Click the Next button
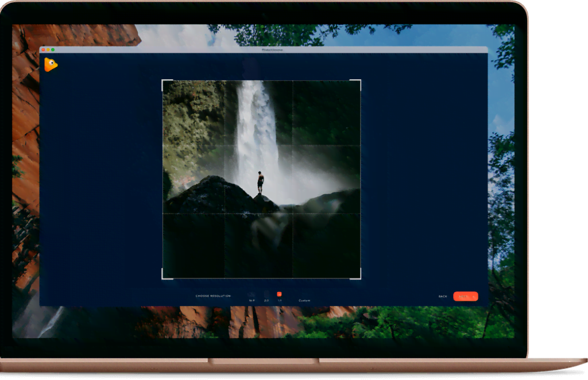This screenshot has width=588, height=380. [x=466, y=296]
